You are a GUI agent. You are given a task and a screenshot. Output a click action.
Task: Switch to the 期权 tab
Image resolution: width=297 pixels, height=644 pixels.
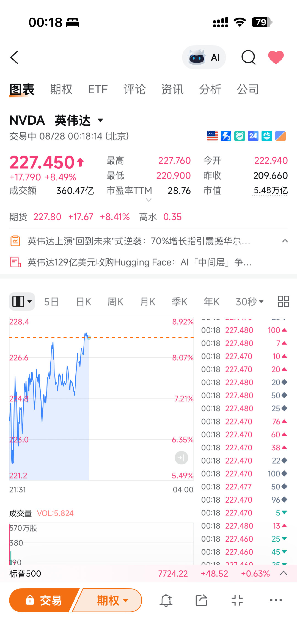click(x=61, y=89)
